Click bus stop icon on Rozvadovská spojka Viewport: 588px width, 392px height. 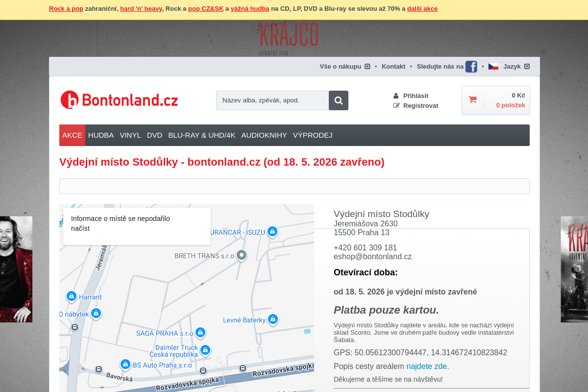tap(243, 368)
